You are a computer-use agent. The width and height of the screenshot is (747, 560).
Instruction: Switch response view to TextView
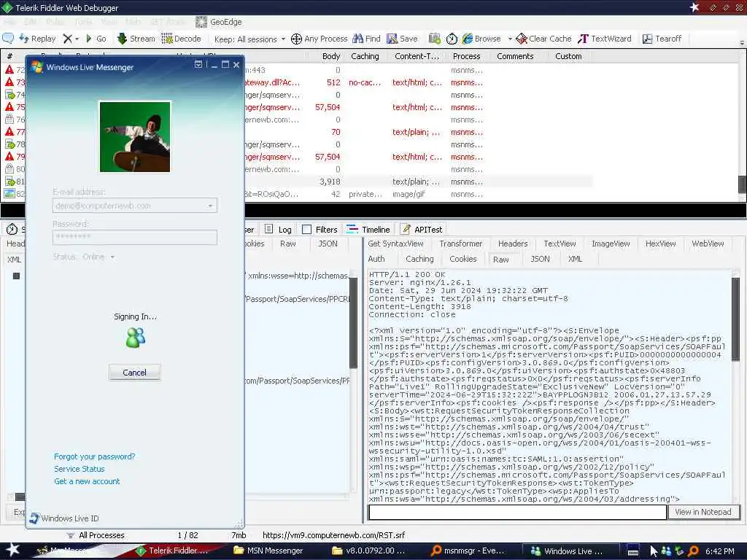(x=560, y=244)
